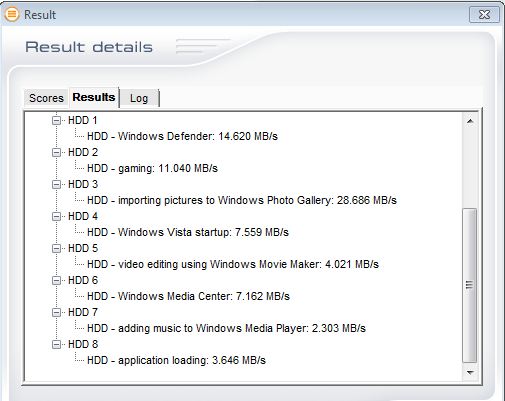
Task: Click the scrollbar down arrow
Action: tap(470, 372)
